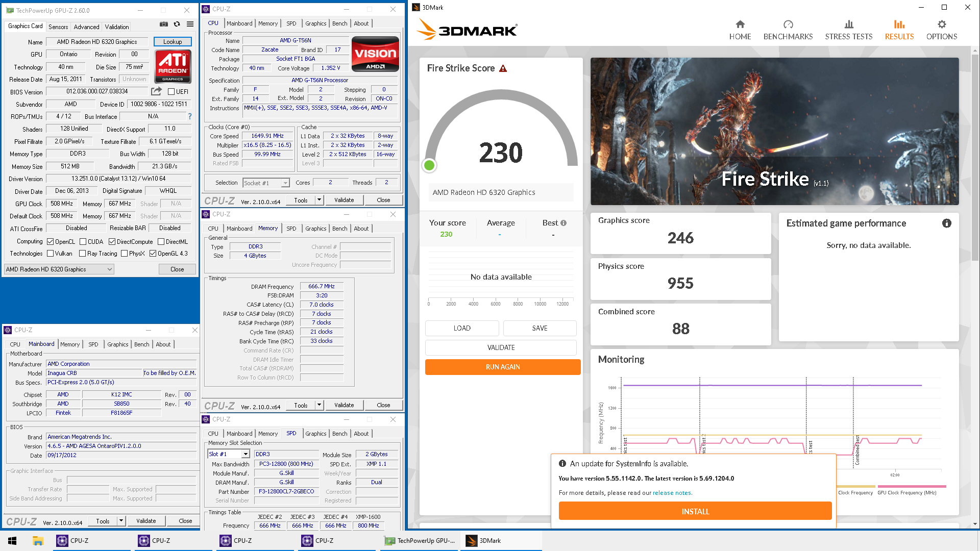The height and width of the screenshot is (551, 980).
Task: Expand Tools dropdown arrow in CPU tab window
Action: (319, 200)
